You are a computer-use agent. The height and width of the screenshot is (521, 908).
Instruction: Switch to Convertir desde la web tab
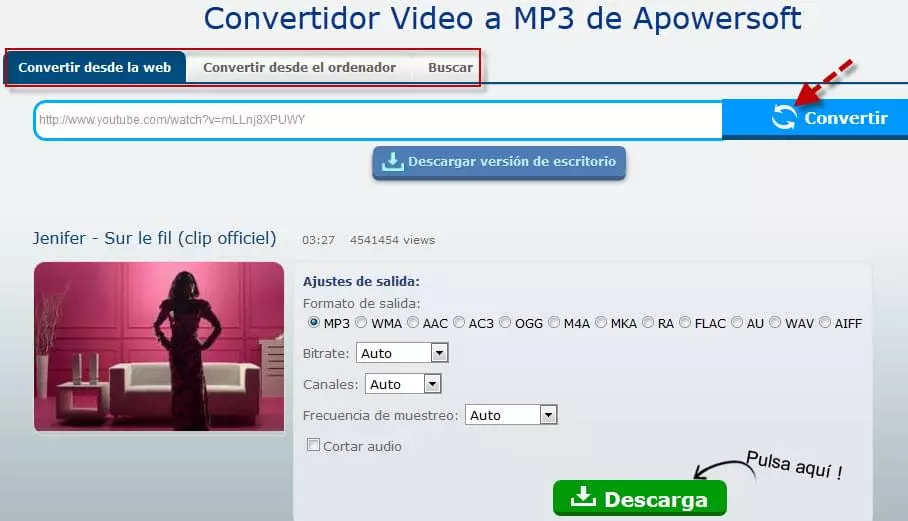pos(95,68)
